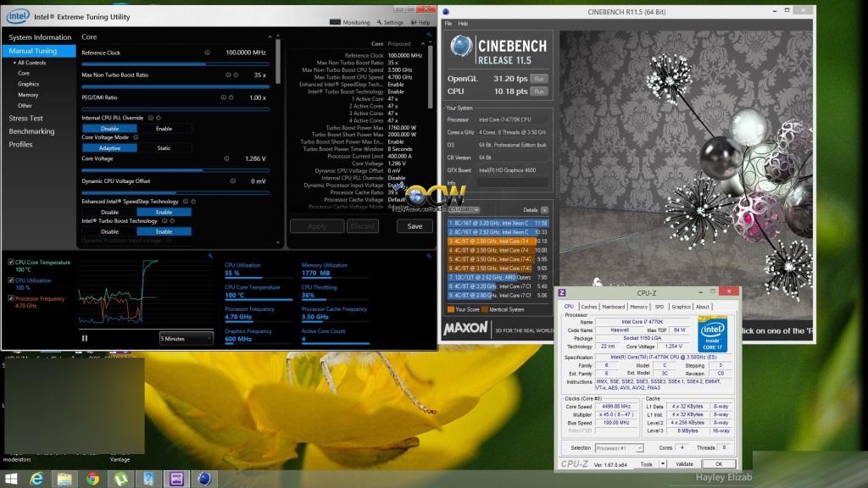Open uTorrent from taskbar
The height and width of the screenshot is (488, 868).
pos(120,479)
